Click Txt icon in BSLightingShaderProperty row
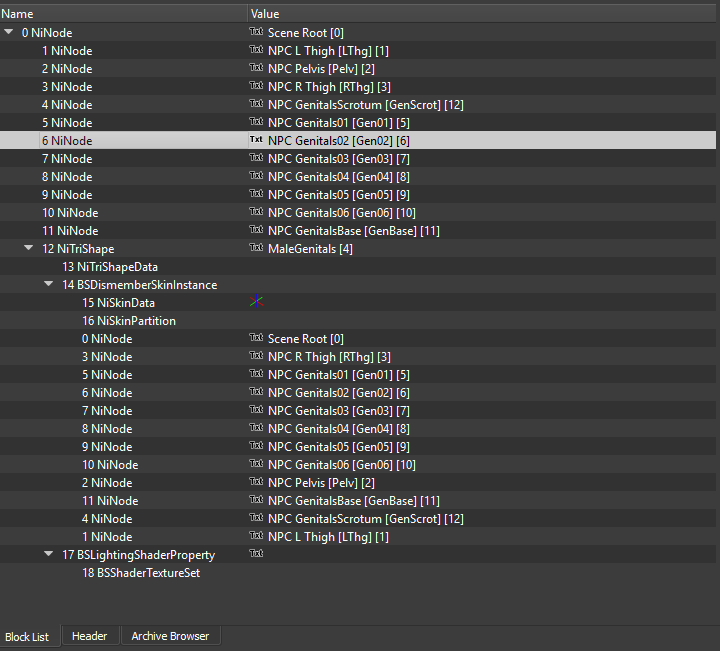 (x=256, y=554)
